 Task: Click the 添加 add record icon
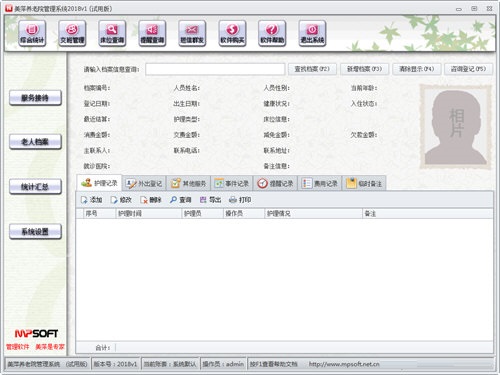coord(91,200)
